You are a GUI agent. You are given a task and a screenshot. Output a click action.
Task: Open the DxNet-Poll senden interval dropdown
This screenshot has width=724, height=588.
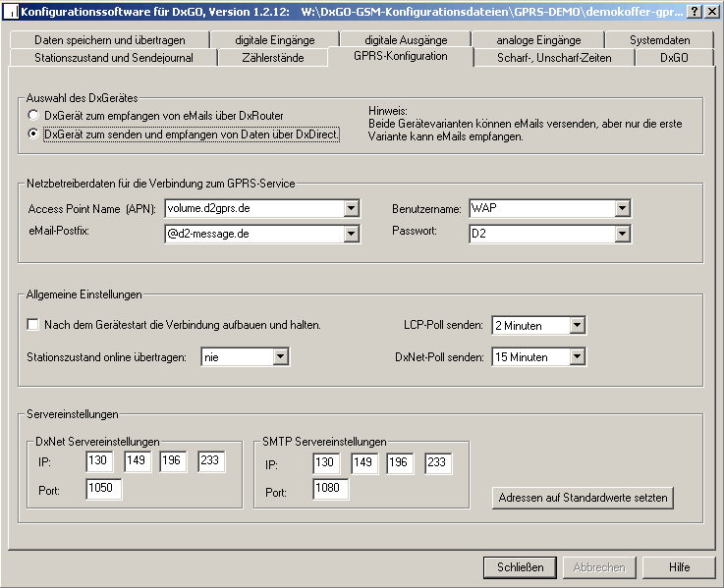tap(577, 357)
